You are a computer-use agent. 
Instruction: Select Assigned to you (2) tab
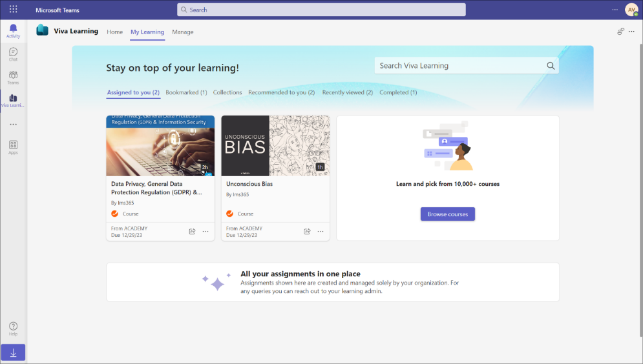click(x=133, y=92)
